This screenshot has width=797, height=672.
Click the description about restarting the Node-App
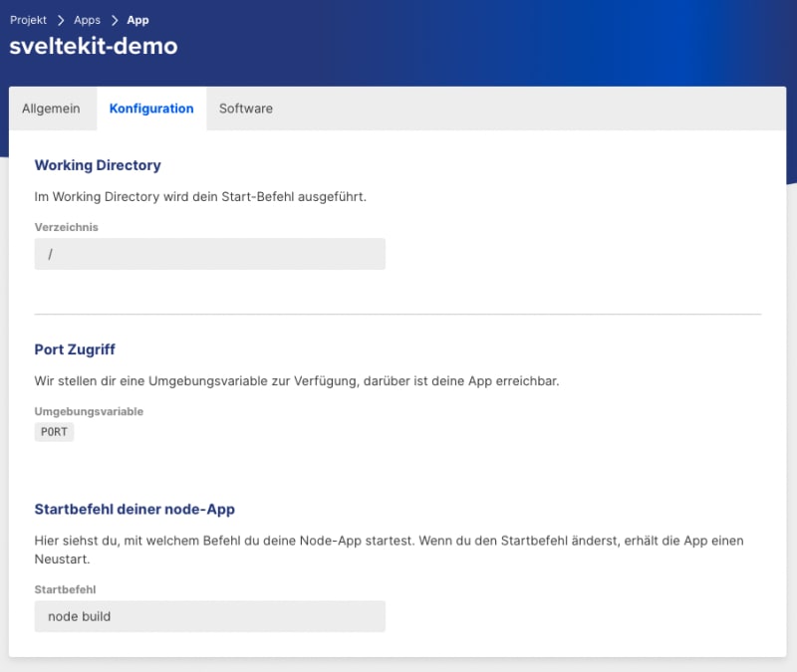click(389, 550)
